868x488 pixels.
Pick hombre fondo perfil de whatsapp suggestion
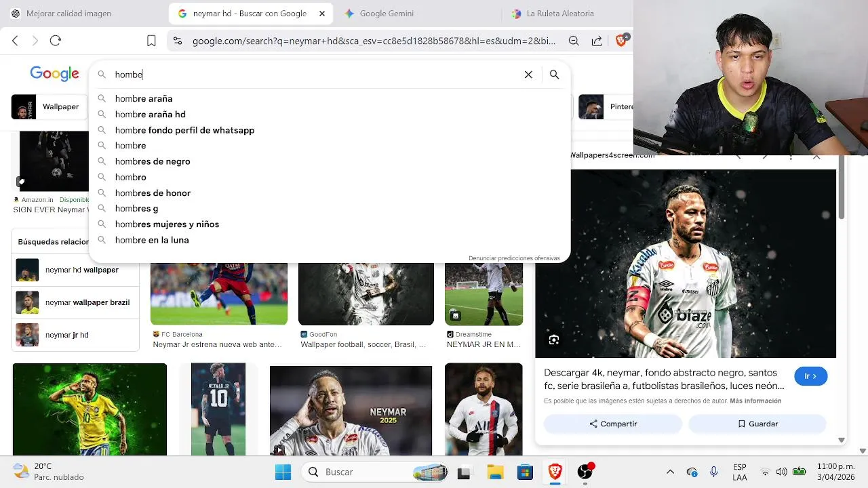pos(329,130)
